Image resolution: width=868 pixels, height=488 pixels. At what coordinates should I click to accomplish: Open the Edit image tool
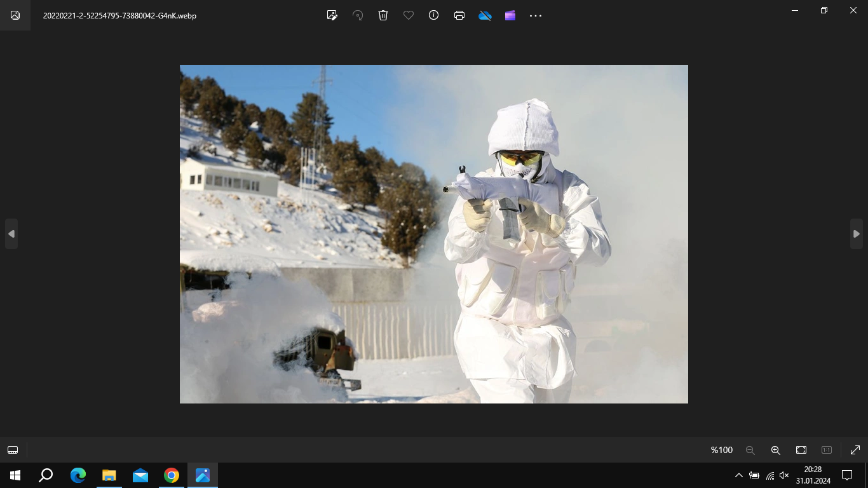[x=332, y=15]
